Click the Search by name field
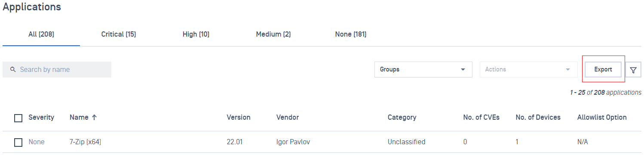644x155 pixels. (x=57, y=69)
